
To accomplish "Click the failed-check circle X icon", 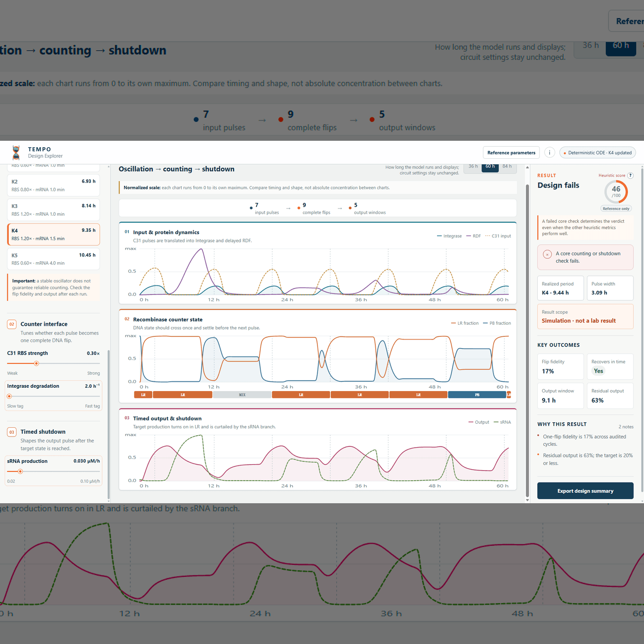I will tap(547, 254).
